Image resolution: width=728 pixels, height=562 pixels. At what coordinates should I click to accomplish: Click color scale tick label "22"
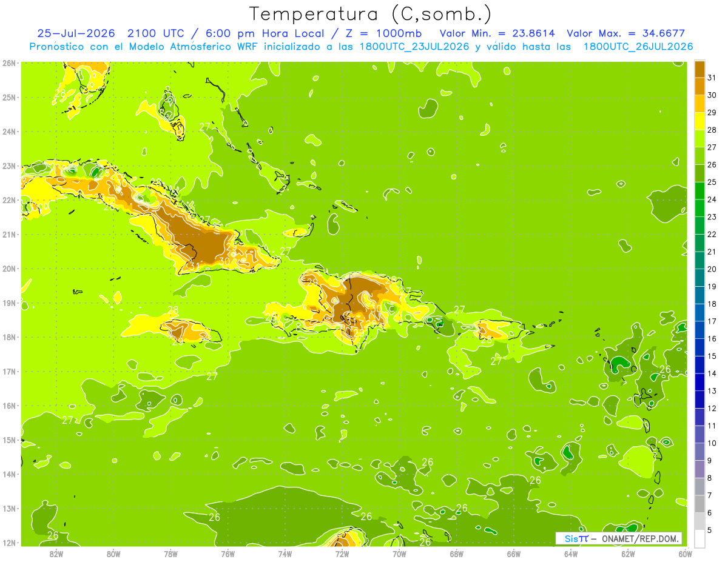[x=712, y=234]
